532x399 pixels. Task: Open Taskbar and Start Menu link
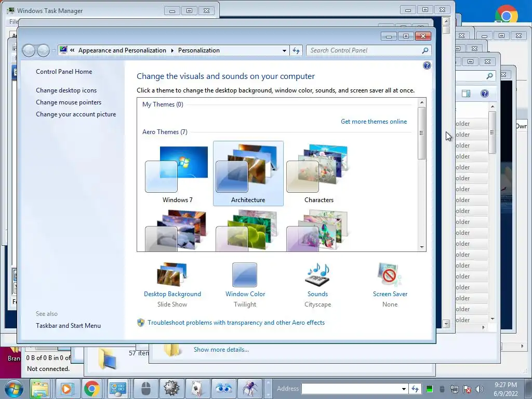point(68,325)
